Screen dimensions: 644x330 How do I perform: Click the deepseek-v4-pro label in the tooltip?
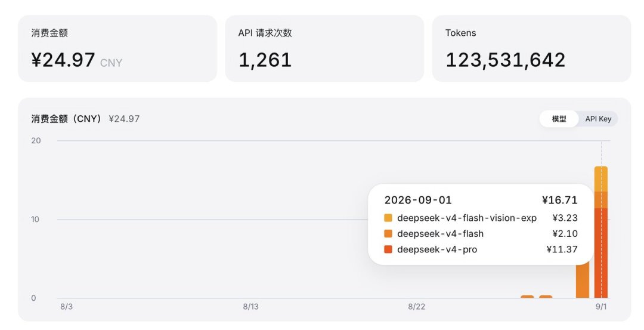point(437,249)
